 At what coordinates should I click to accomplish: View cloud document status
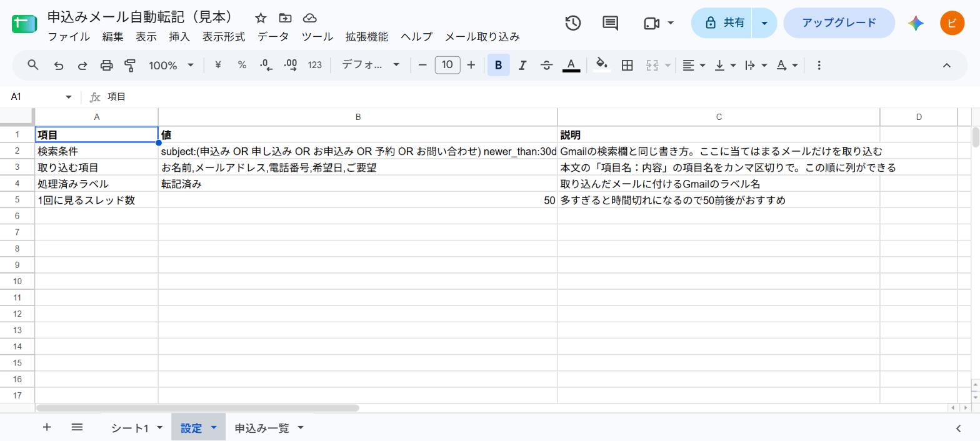(309, 18)
